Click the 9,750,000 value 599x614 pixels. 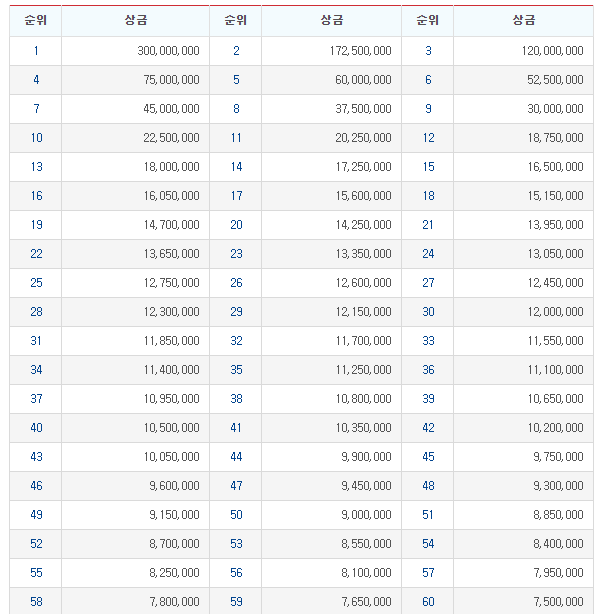click(558, 457)
